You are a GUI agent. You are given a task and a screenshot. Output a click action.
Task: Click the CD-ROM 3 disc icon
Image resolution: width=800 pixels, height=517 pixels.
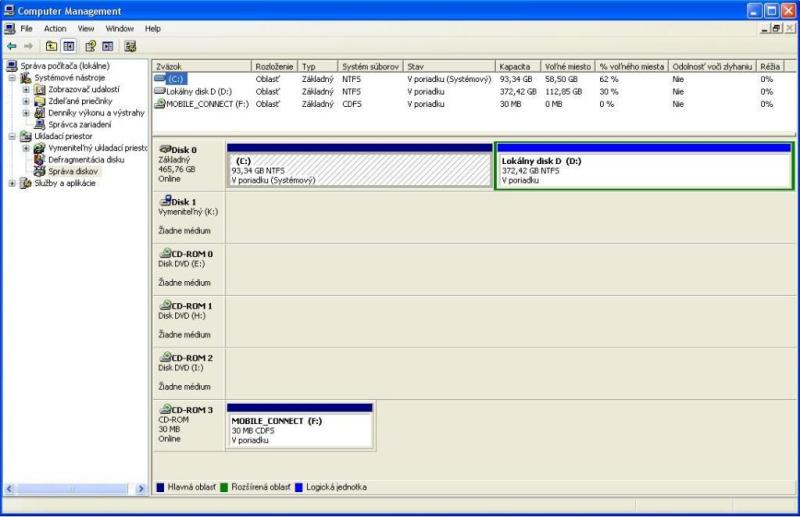click(x=165, y=409)
